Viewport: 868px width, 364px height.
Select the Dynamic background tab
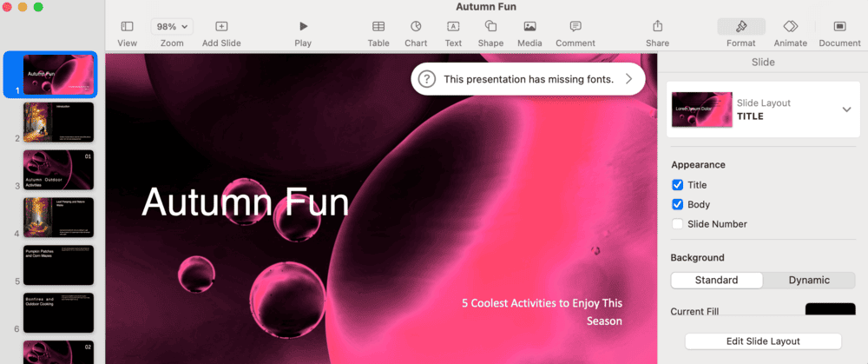click(808, 280)
